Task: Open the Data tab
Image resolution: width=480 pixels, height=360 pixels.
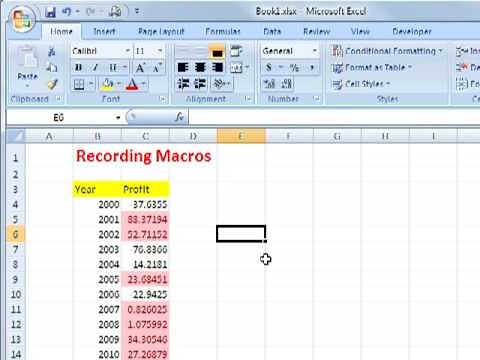Action: pos(272,32)
